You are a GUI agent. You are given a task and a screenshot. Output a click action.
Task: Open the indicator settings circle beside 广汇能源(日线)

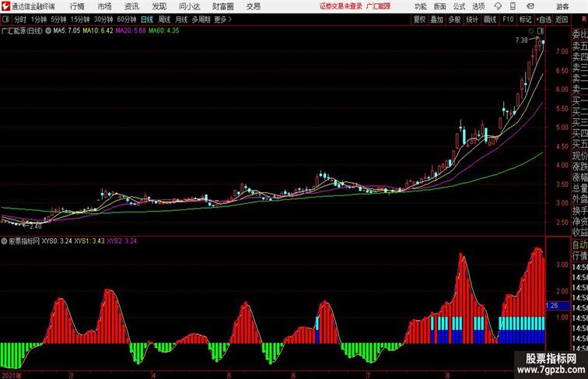click(x=48, y=31)
